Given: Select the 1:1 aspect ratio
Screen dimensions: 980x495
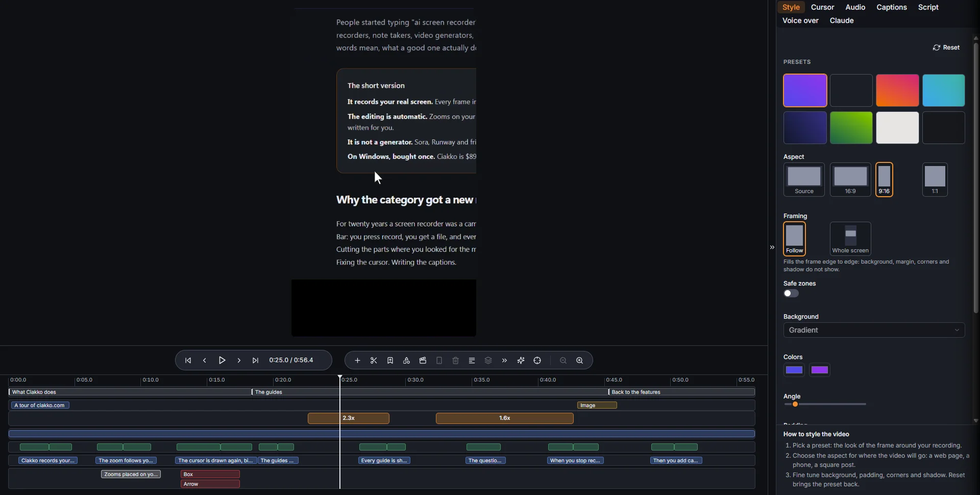Looking at the screenshot, I should point(935,179).
